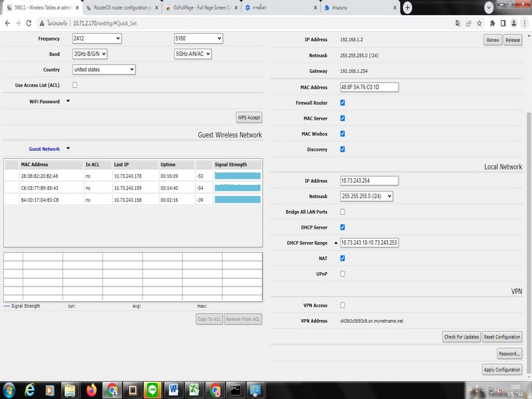
Task: Open the 5180 Frequency dropdown
Action: pyautogui.click(x=198, y=39)
